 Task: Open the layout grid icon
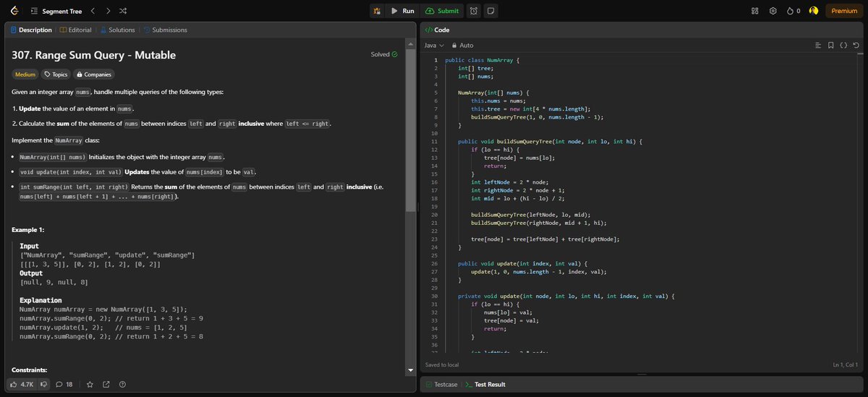(755, 11)
